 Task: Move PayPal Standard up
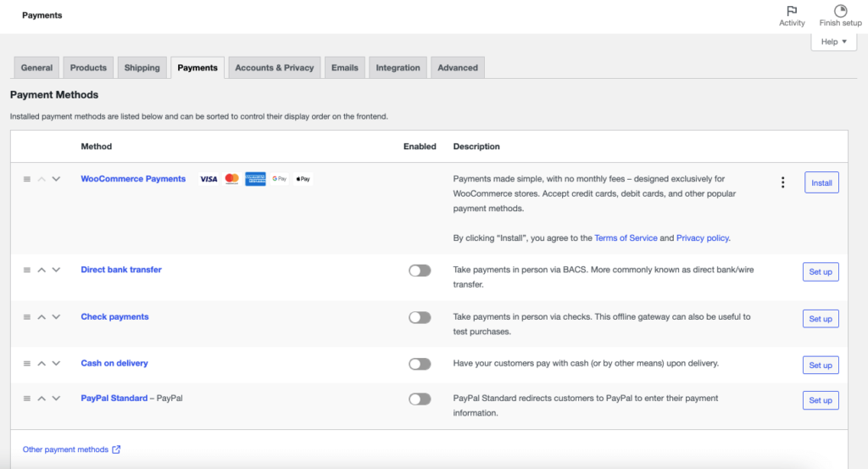(42, 398)
